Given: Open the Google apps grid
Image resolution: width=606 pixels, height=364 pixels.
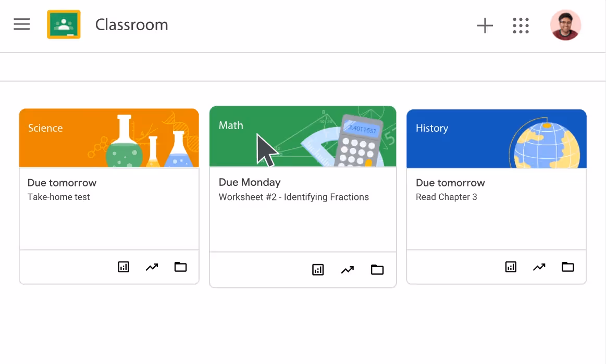Looking at the screenshot, I should pyautogui.click(x=521, y=26).
